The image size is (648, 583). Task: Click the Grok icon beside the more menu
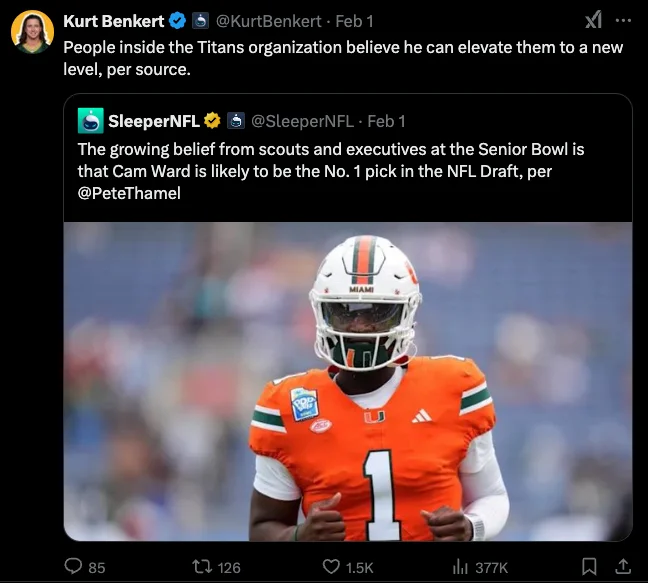[593, 20]
